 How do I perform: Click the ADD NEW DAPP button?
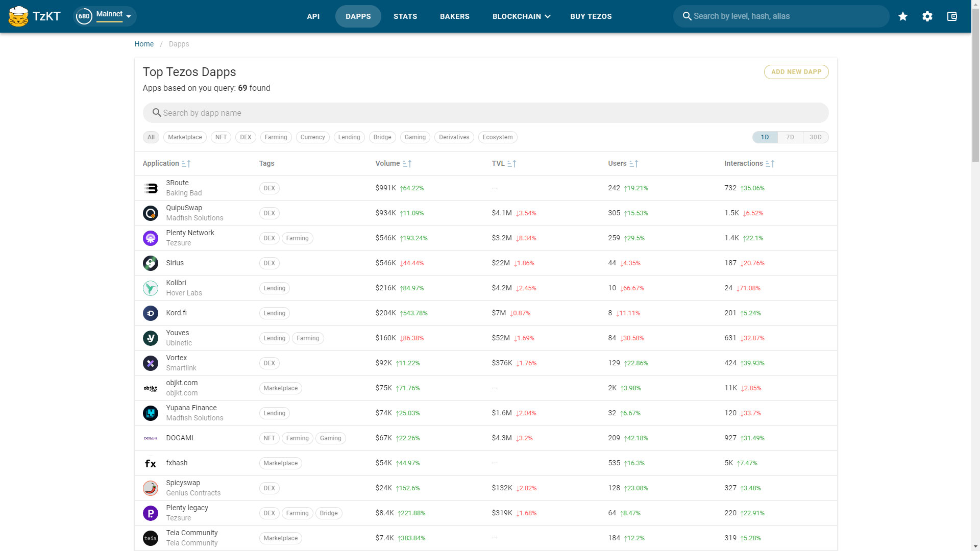(x=796, y=71)
